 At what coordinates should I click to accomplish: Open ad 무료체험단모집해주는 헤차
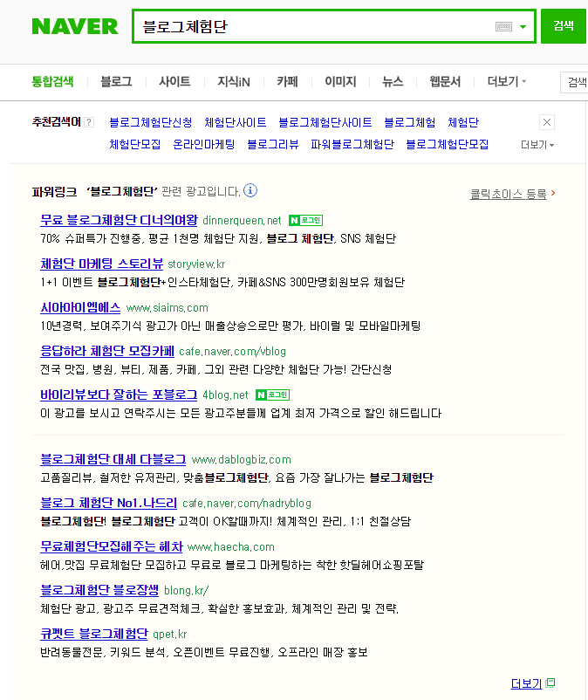click(x=112, y=546)
